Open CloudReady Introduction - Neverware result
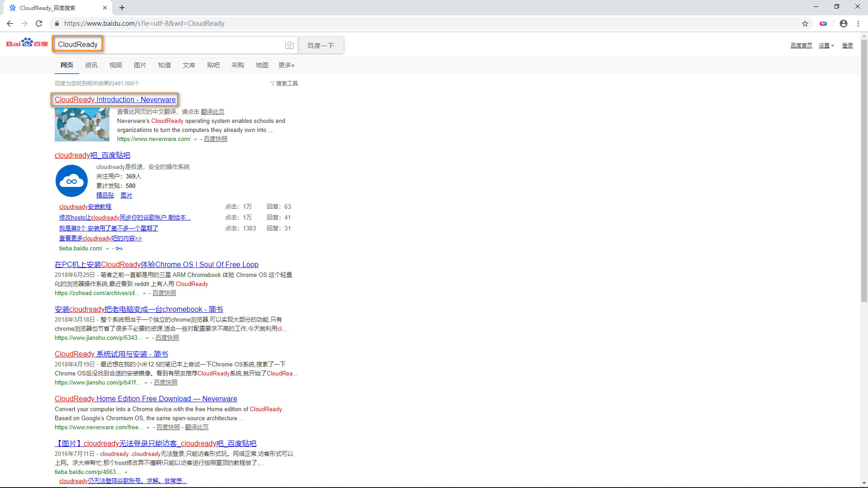 114,99
